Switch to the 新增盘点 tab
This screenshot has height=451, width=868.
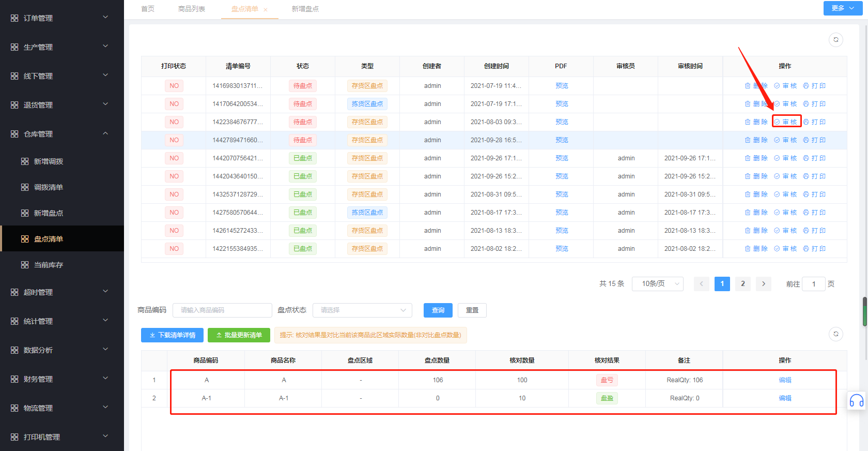coord(305,9)
